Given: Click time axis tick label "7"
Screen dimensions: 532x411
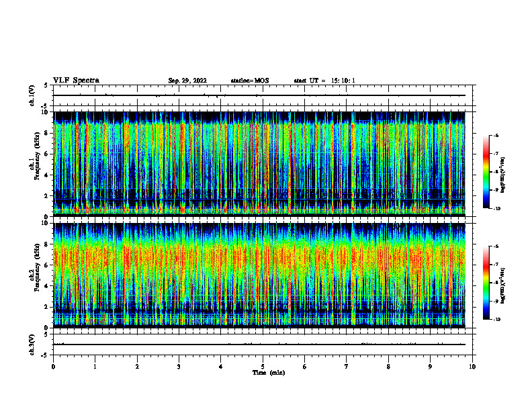Looking at the screenshot, I should (347, 367).
